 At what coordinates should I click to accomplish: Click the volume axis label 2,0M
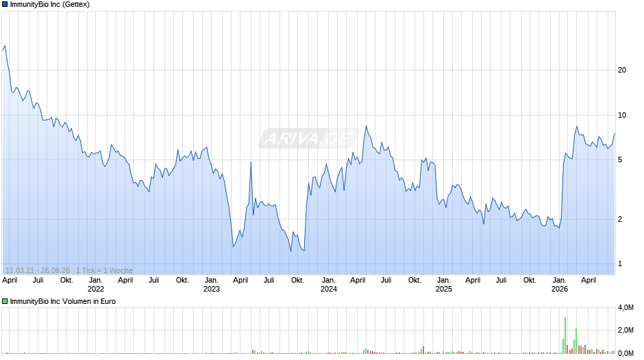pyautogui.click(x=626, y=331)
